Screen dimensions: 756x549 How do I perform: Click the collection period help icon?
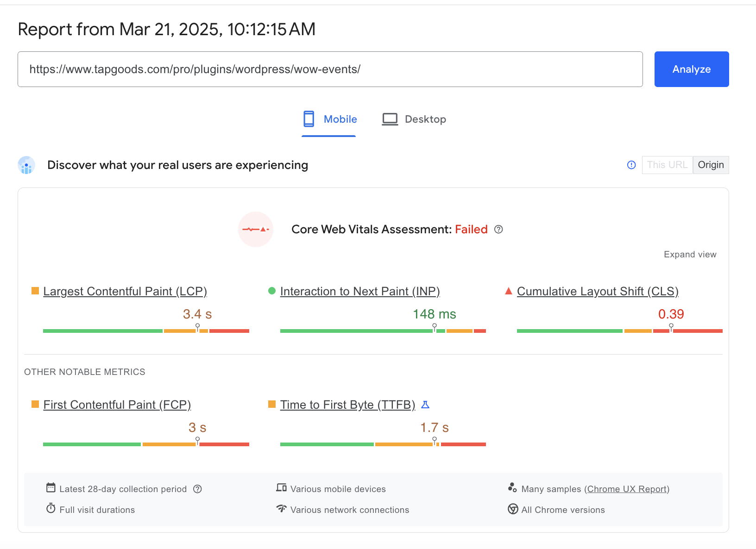click(x=197, y=489)
